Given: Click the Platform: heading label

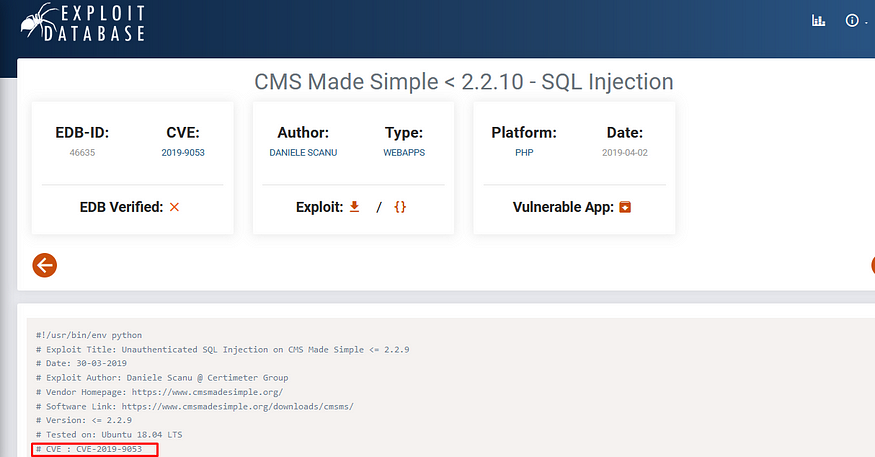Looking at the screenshot, I should click(524, 133).
